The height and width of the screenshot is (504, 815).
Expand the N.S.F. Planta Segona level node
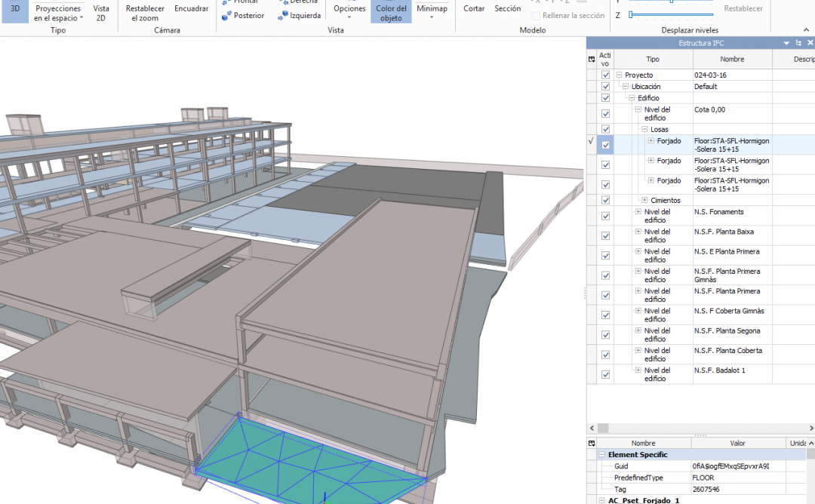pos(638,330)
